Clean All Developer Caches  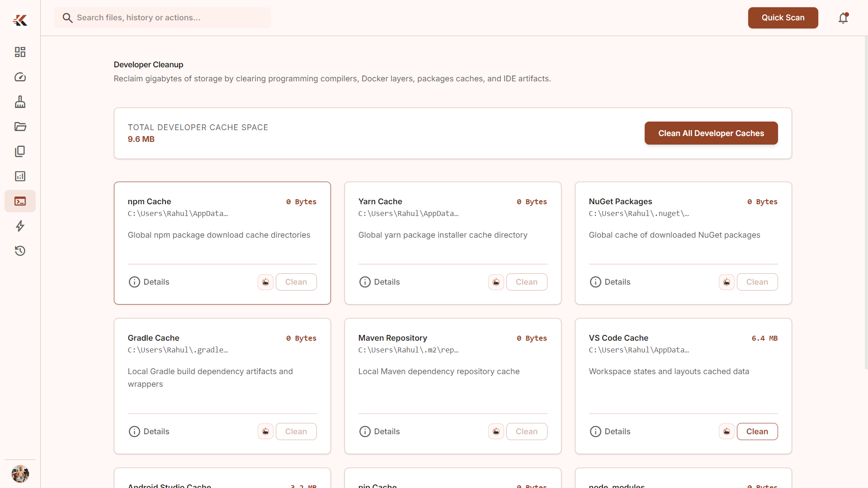point(711,133)
